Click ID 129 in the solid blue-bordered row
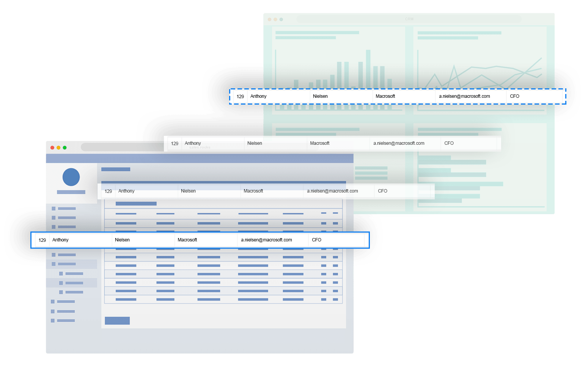The height and width of the screenshot is (379, 588). pos(42,240)
